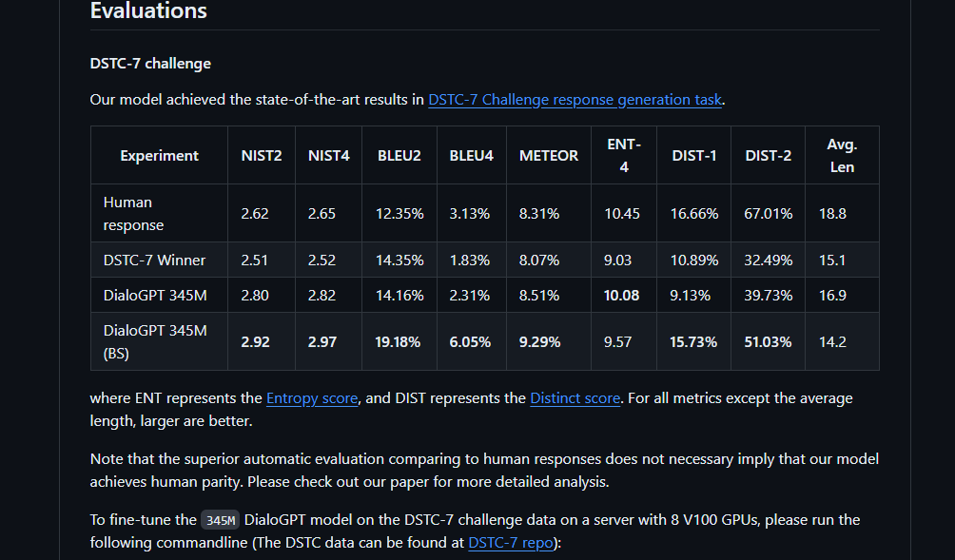This screenshot has height=560, width=955.
Task: Click the DSTC-7 challenge subheading
Action: tap(150, 64)
